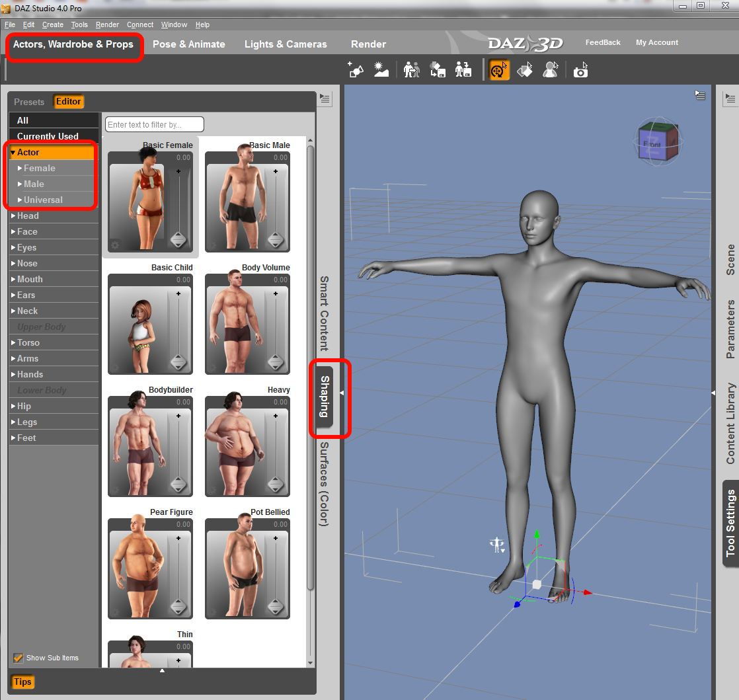Screen dimensions: 739x700
Task: Expand the Universal subcategory
Action: pos(20,200)
